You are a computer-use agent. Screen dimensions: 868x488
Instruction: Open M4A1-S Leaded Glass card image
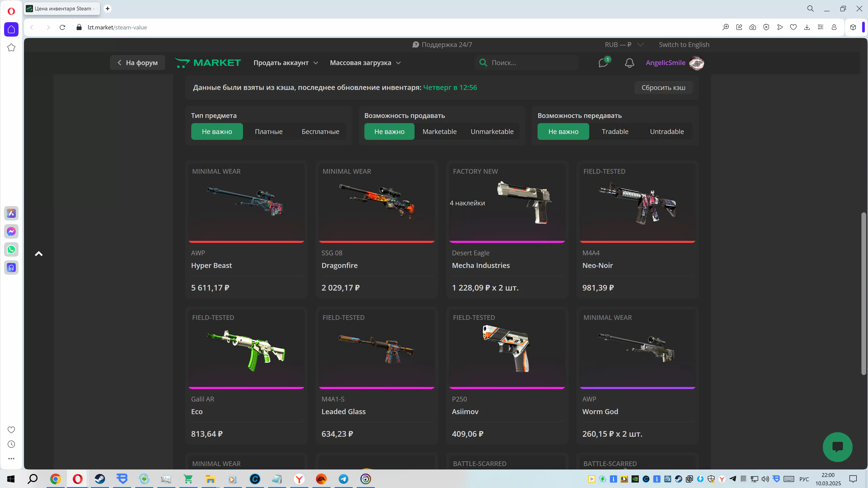coord(377,349)
